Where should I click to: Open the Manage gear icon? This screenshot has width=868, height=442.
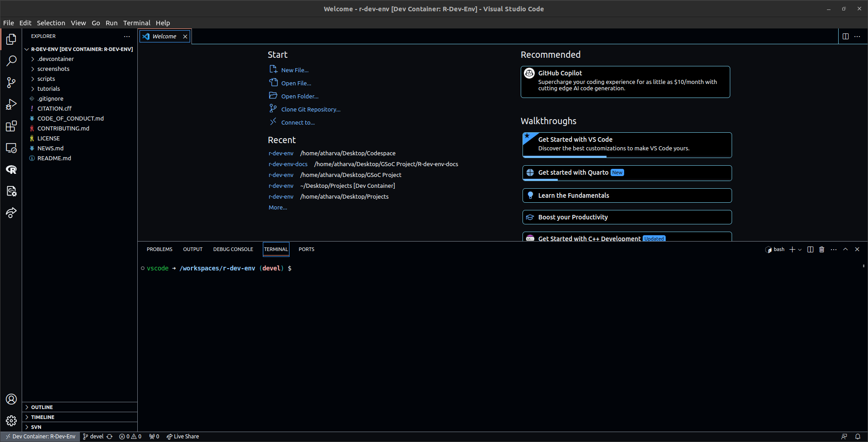(11, 421)
